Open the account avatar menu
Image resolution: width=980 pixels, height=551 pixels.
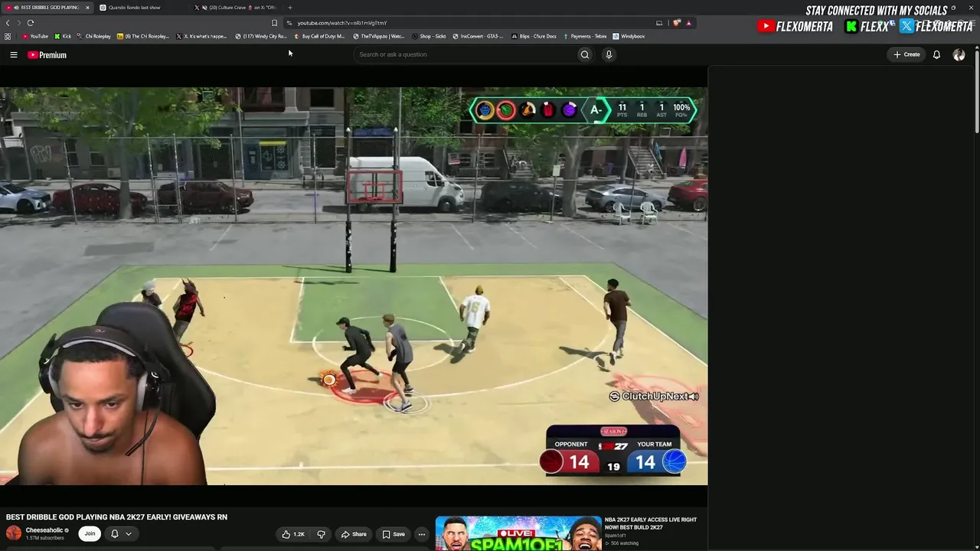[959, 54]
